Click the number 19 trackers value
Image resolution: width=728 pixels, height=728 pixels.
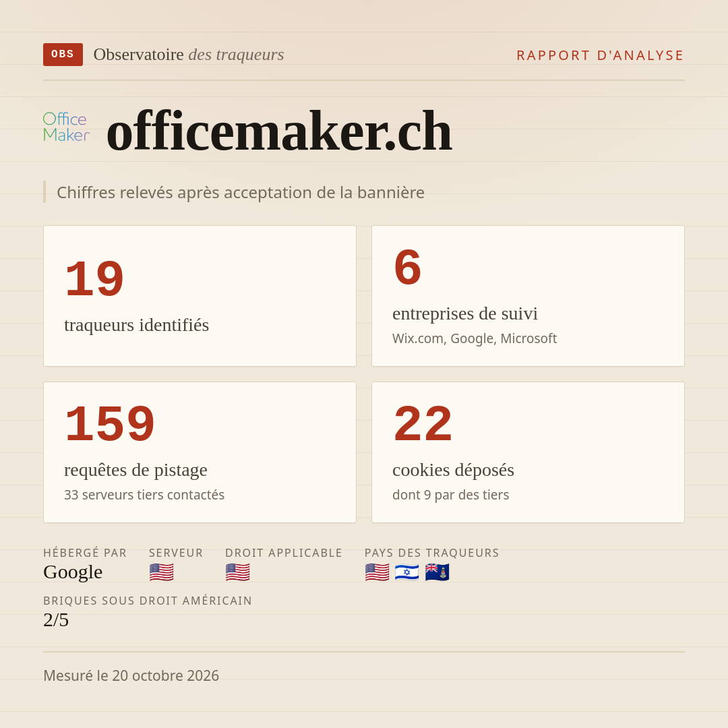click(94, 278)
